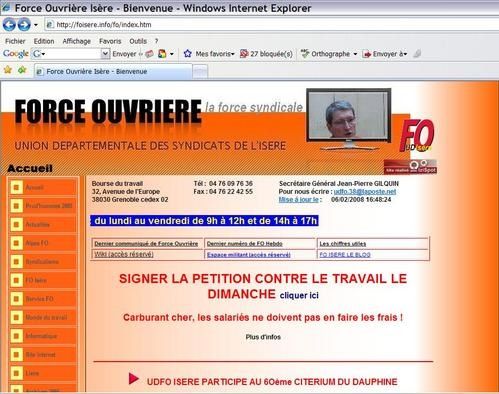Image resolution: width=499 pixels, height=394 pixels.
Task: Open the new empty tab button
Action: coord(200,71)
